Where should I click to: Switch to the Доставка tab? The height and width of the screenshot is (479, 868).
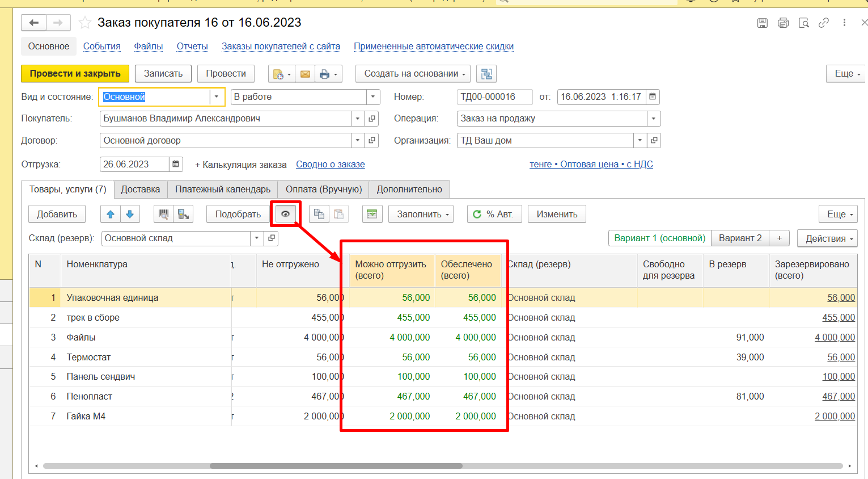[x=141, y=189]
